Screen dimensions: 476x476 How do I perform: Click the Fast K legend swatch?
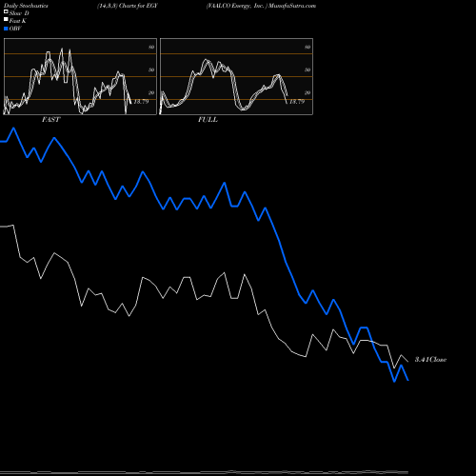point(6,20)
